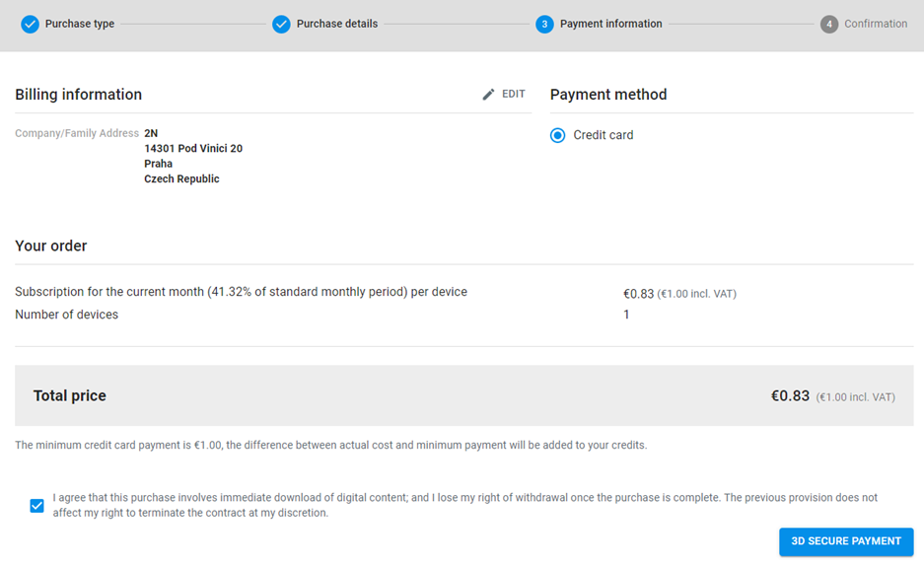Click the Payment information step label

611,24
